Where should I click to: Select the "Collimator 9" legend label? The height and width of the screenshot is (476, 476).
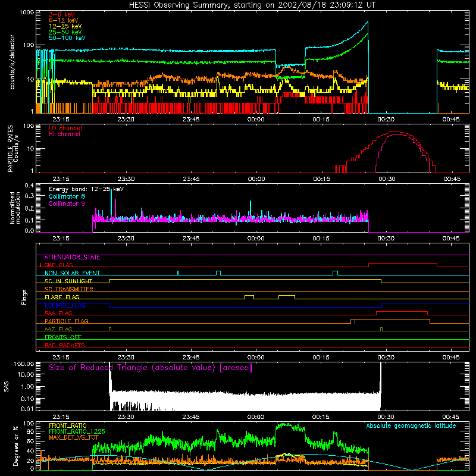67,203
